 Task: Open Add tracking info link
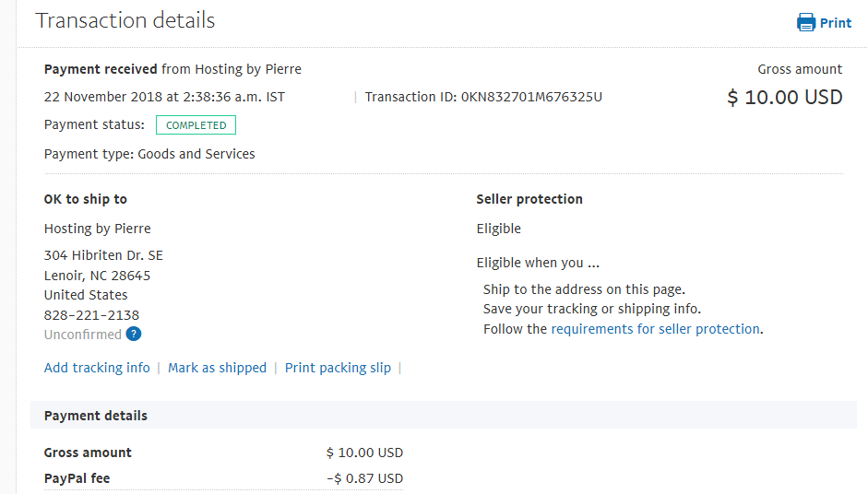coord(97,368)
